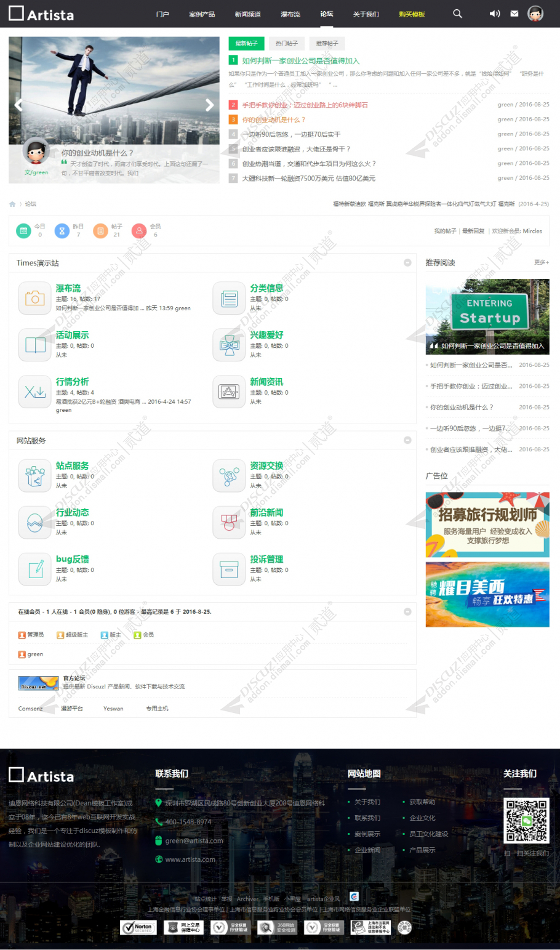Viewport: 560px width, 950px height.
Task: Click the 帖子 posts stats icon
Action: (x=100, y=231)
